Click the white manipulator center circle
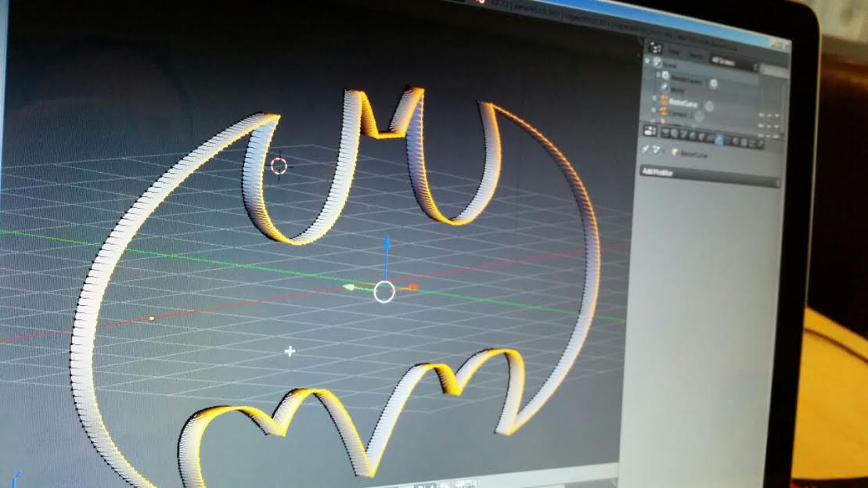The image size is (868, 488). [384, 292]
